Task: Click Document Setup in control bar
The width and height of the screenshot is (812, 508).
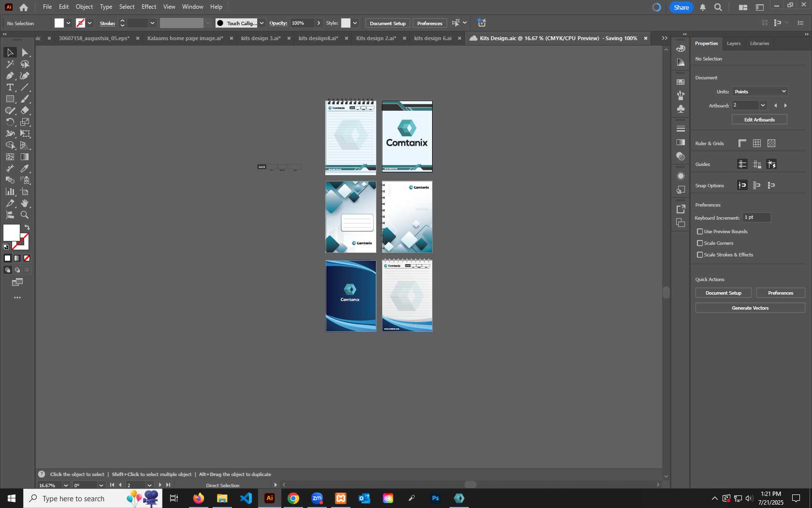Action: tap(388, 23)
